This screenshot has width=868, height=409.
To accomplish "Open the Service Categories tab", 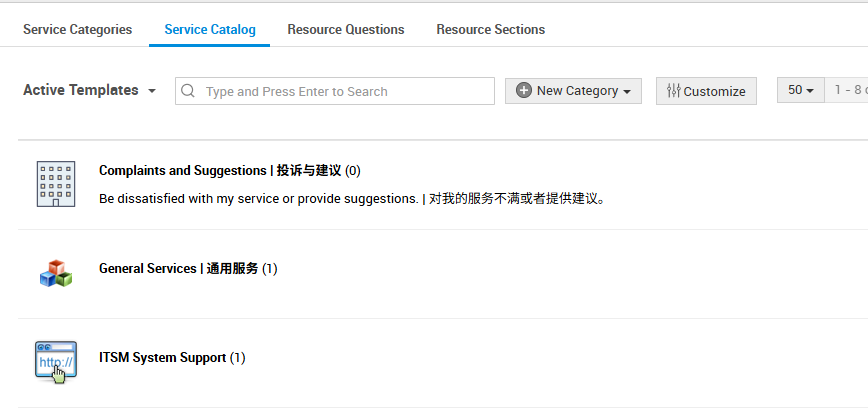I will 78,29.
